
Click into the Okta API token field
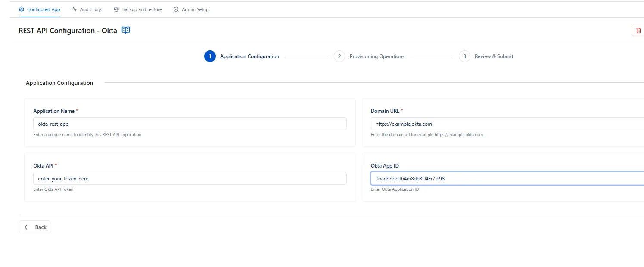coord(190,178)
